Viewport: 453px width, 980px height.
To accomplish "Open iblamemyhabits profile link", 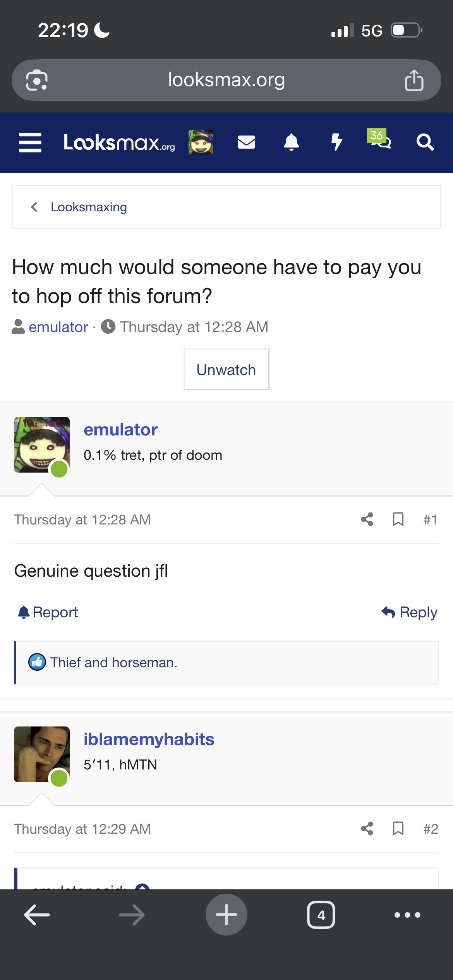I will pos(149,739).
